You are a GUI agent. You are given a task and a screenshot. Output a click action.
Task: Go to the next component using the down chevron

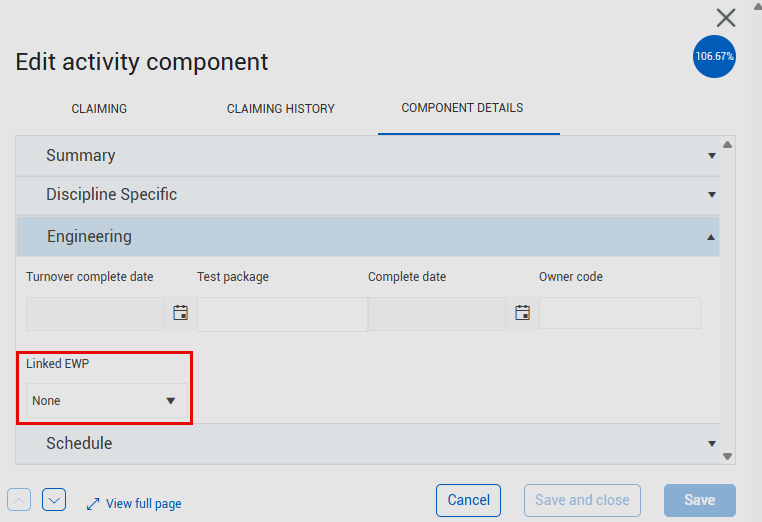pos(54,500)
